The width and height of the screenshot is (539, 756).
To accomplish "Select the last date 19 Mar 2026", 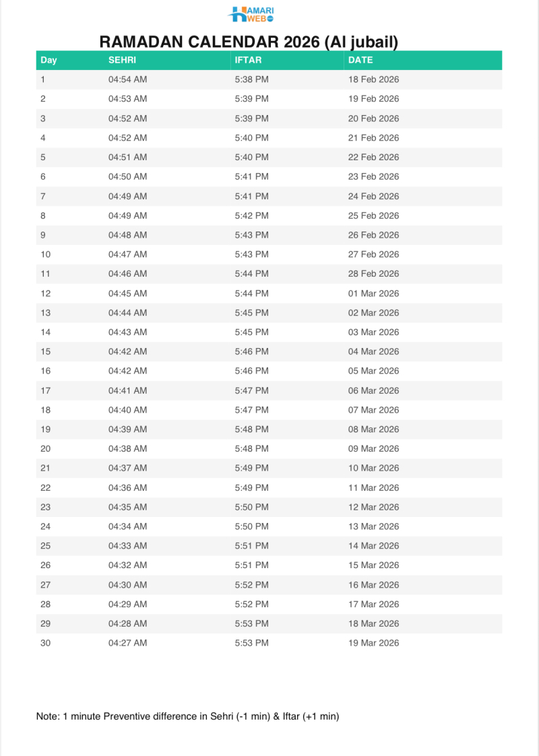I will [x=373, y=643].
